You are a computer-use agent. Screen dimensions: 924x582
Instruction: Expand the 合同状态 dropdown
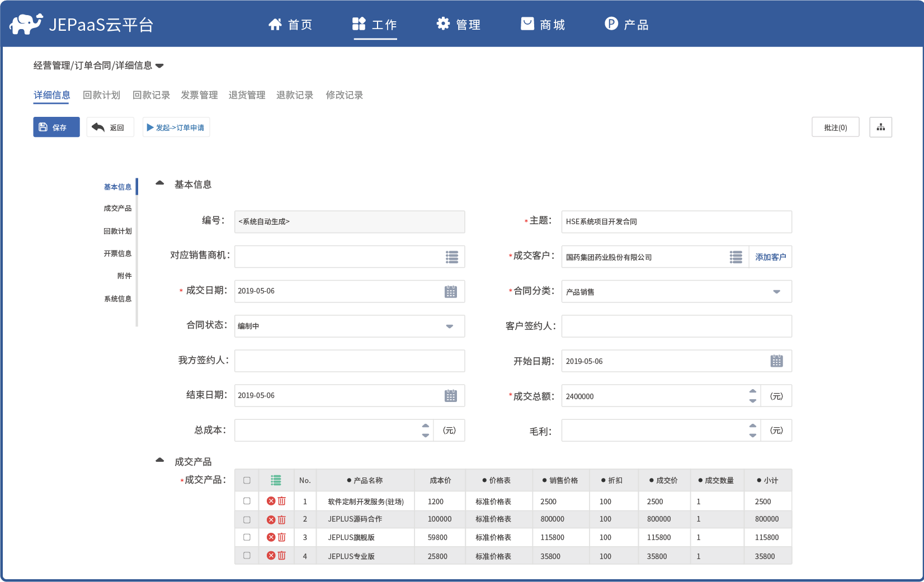449,327
